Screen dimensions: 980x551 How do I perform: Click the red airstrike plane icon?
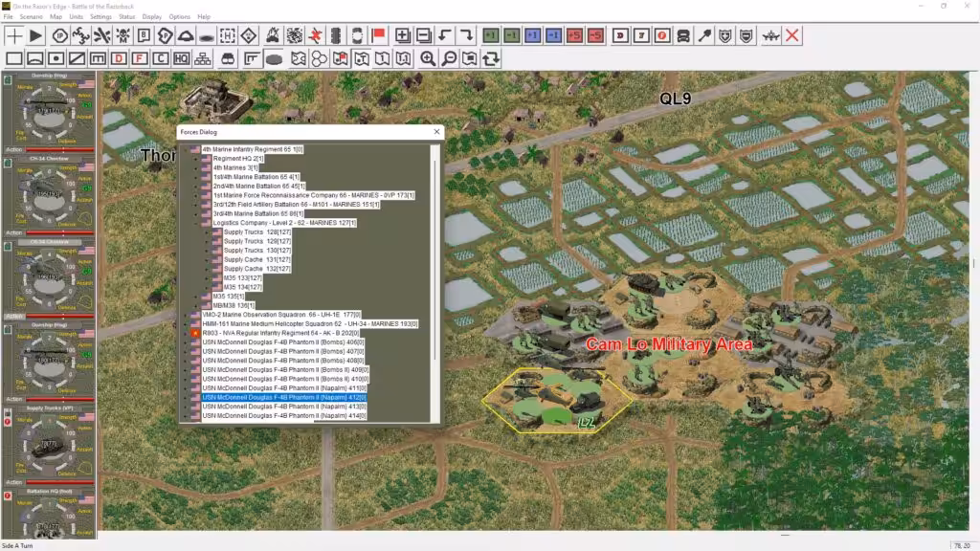315,35
